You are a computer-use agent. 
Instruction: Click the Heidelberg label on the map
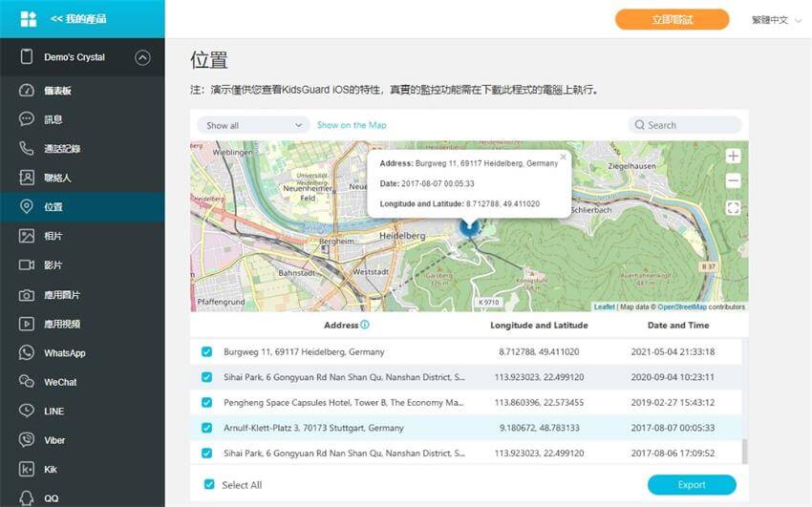(x=402, y=236)
